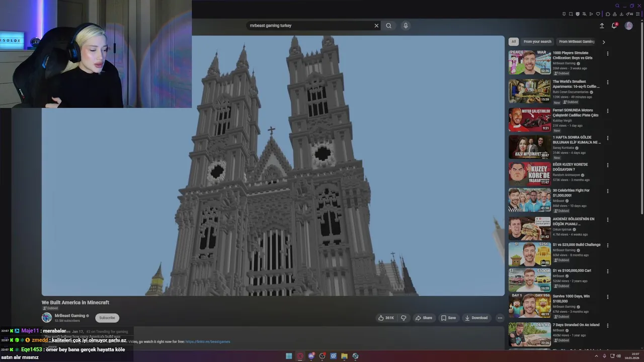
Task: Open the MrBeast Gaming channel name link
Action: [70, 316]
